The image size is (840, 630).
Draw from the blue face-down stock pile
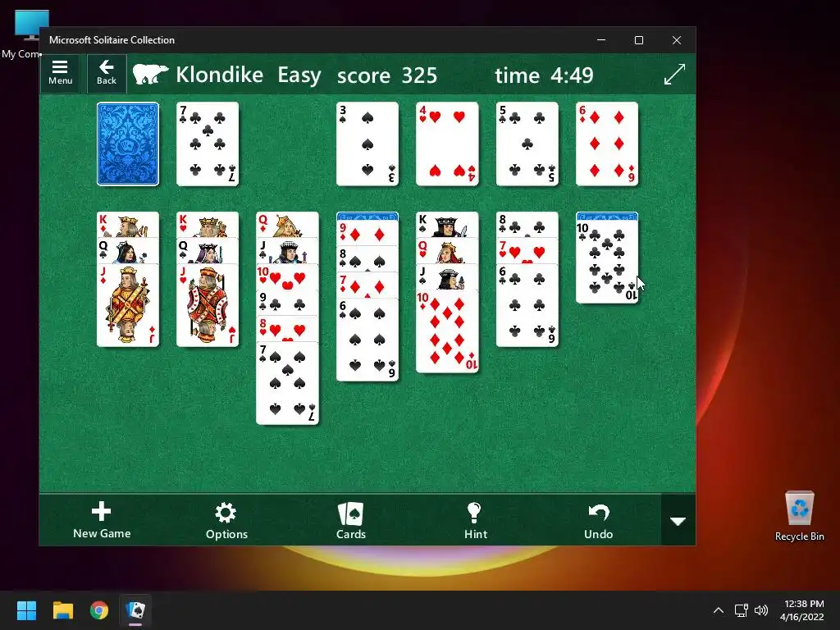128,144
